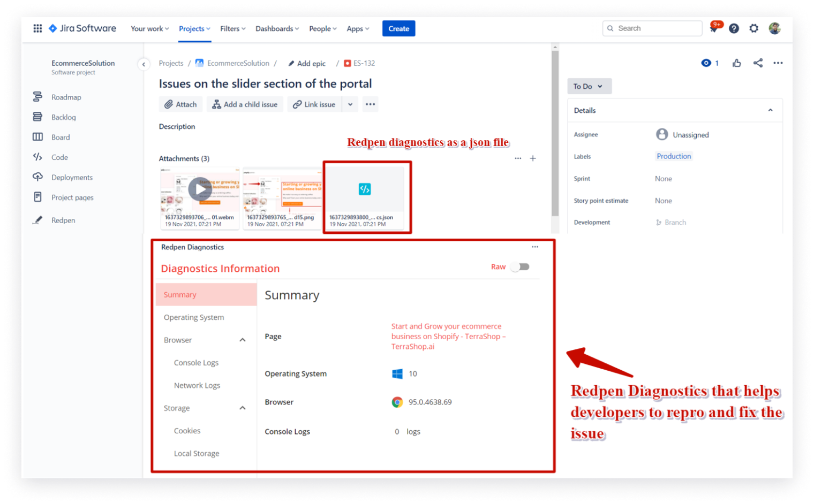Open the Your work dropdown
The width and height of the screenshot is (814, 504).
tap(150, 29)
